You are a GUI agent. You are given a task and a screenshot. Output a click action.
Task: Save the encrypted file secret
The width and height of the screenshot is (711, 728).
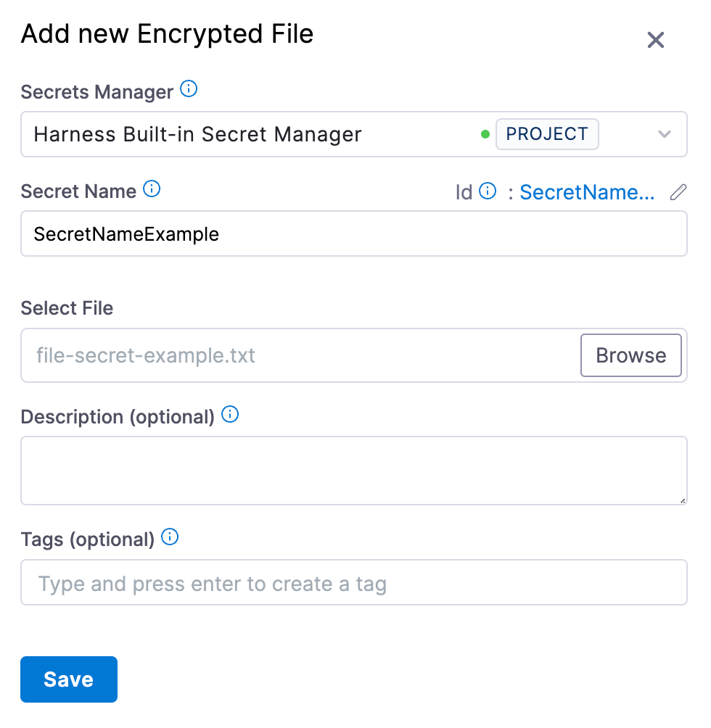[x=69, y=679]
